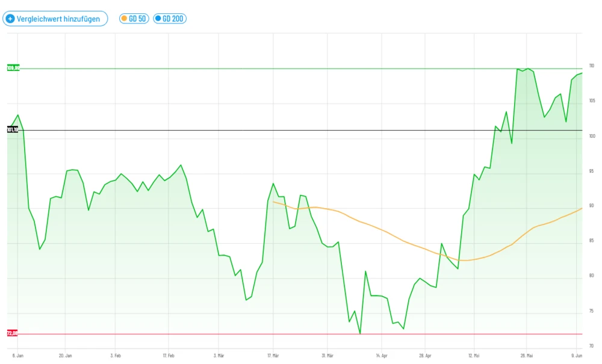Click the blue plus icon

pyautogui.click(x=10, y=19)
